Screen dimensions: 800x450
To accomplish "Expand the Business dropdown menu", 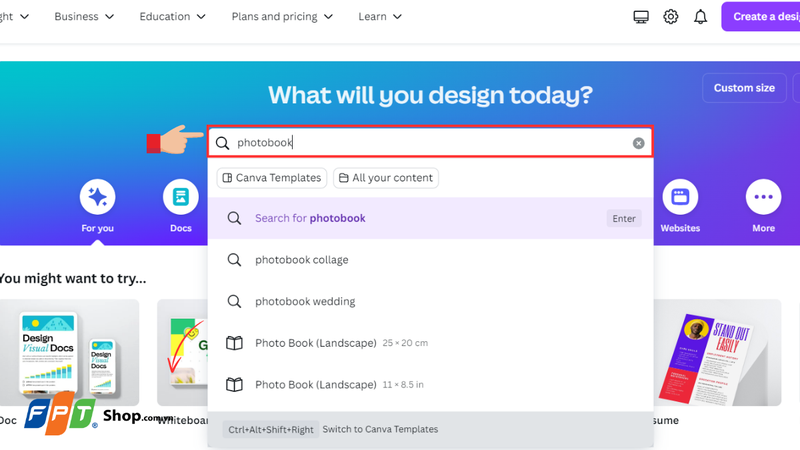I will point(84,17).
